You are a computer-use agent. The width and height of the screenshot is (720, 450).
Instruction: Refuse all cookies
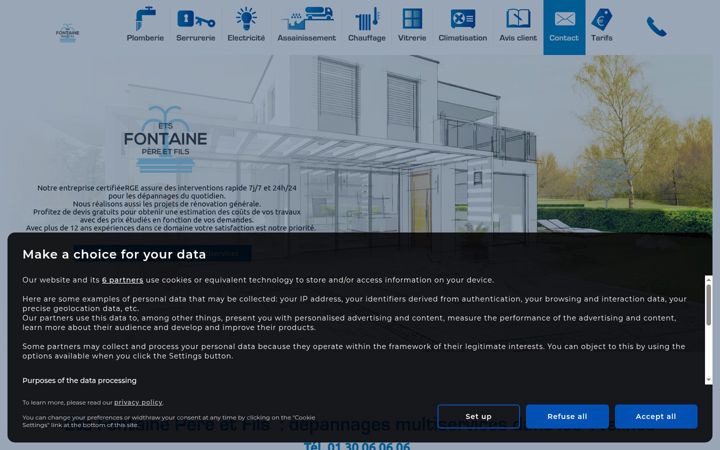[567, 416]
